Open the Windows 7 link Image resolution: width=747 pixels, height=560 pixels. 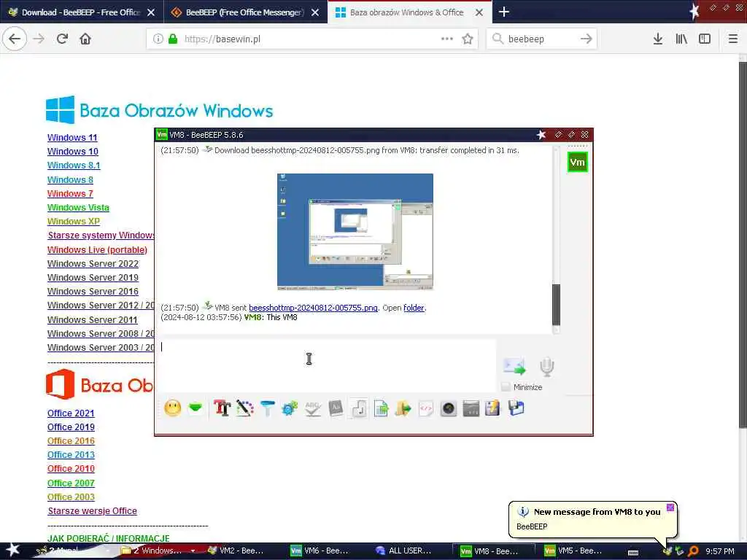(70, 194)
